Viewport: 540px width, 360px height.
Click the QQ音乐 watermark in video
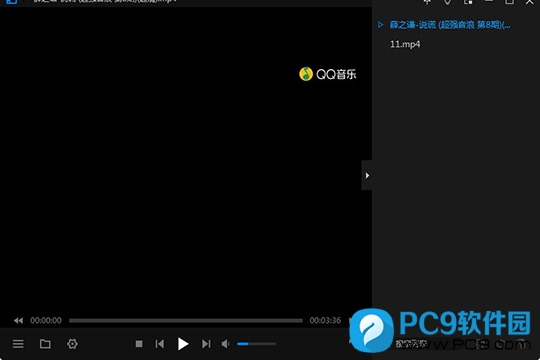(x=328, y=74)
